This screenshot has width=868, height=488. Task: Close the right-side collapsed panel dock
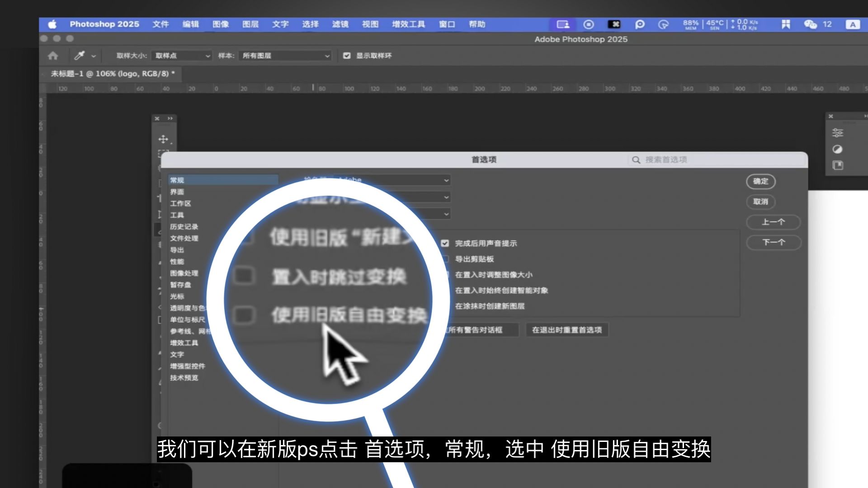pos(830,117)
